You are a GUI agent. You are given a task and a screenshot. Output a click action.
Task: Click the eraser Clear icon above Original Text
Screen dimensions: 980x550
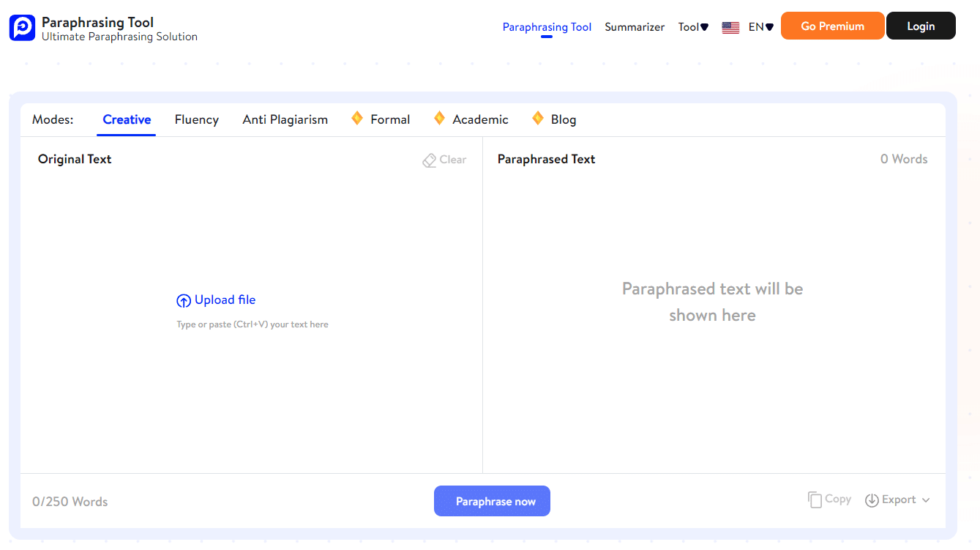click(430, 160)
